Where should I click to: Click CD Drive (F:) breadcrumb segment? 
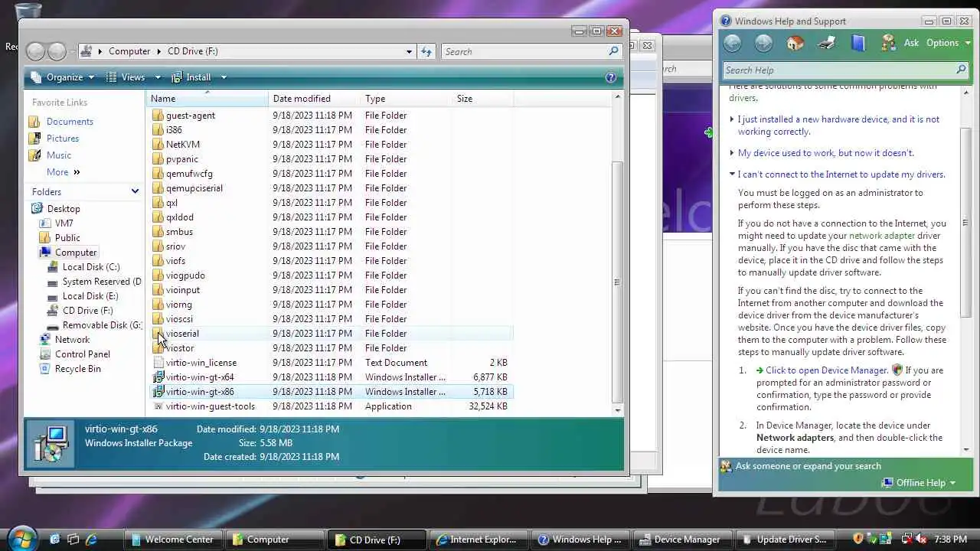(192, 51)
